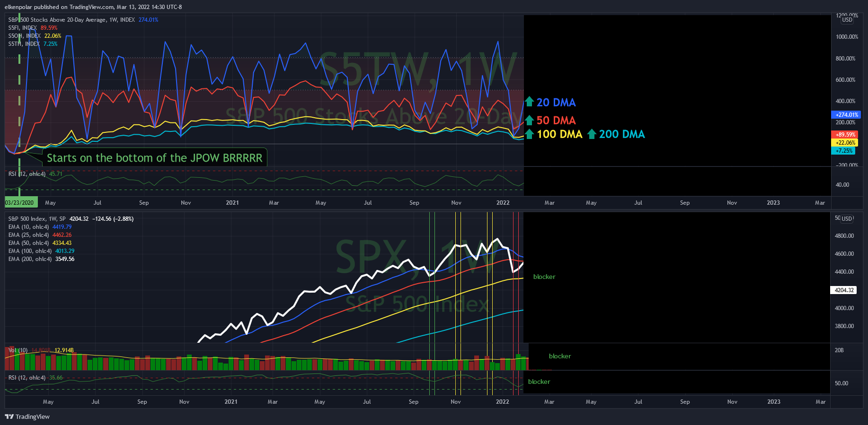Click the 1000.00% value on the percent scale
This screenshot has width=868, height=425.
tap(847, 37)
